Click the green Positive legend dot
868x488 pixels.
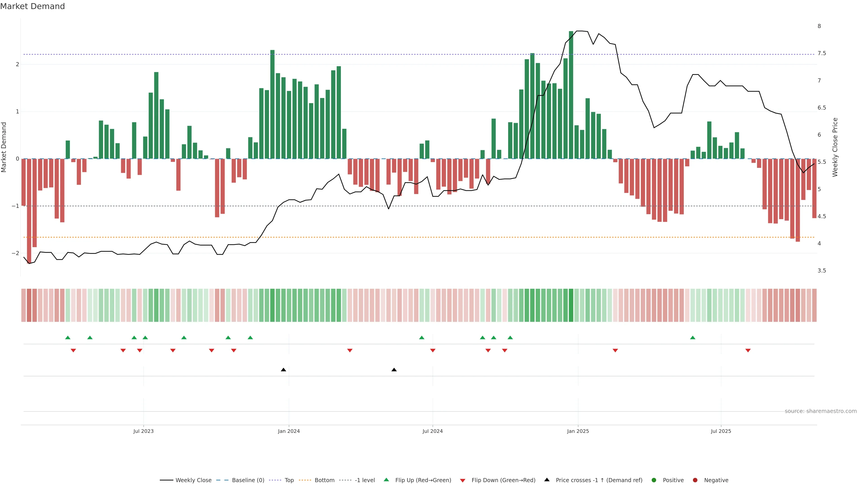pos(654,480)
